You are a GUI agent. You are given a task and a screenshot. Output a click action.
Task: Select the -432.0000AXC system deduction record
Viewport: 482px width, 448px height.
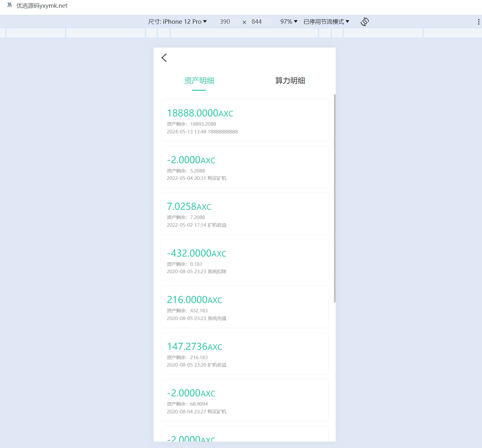245,260
